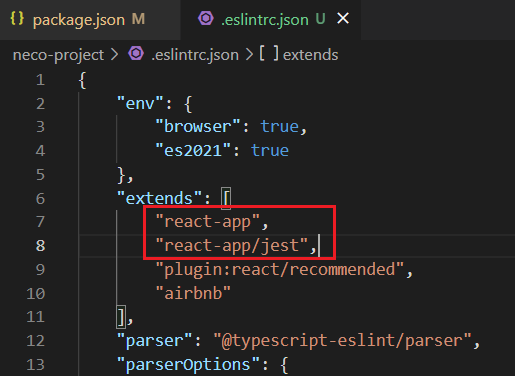The height and width of the screenshot is (376, 515).
Task: Click the JSON braces icon on package.json tab
Action: (x=17, y=18)
